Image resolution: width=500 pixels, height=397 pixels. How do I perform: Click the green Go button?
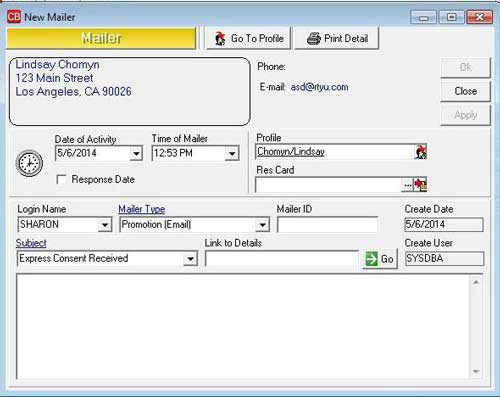(x=380, y=259)
